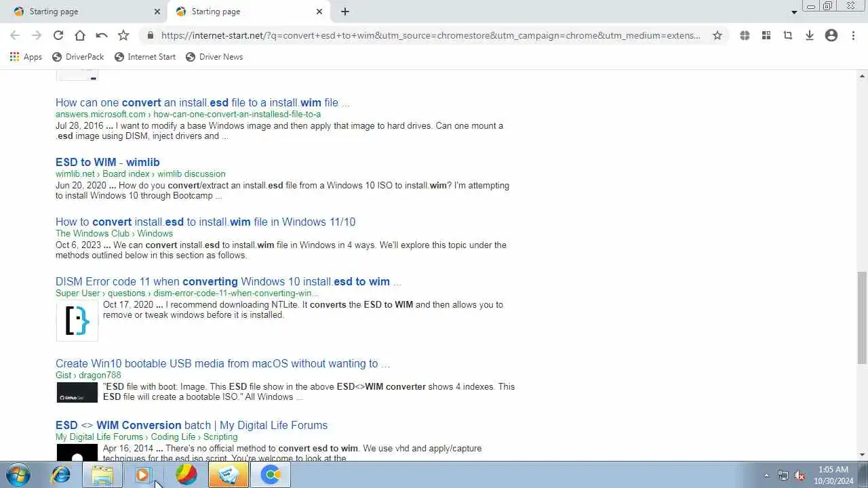Launch Internet Explorer from taskbar
The image size is (868, 488).
point(61,475)
